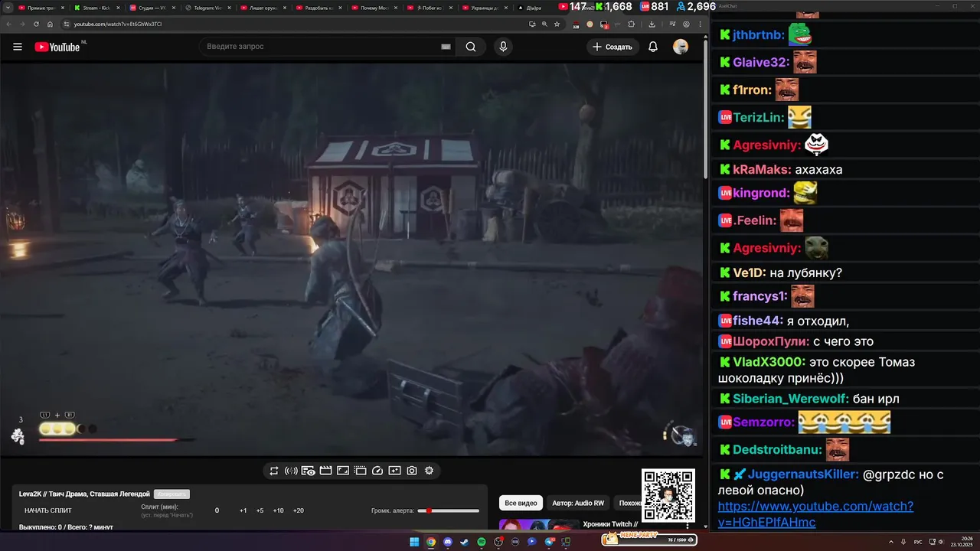Add 5 minutes with '+5' button
This screenshot has width=980, height=551.
pos(260,510)
